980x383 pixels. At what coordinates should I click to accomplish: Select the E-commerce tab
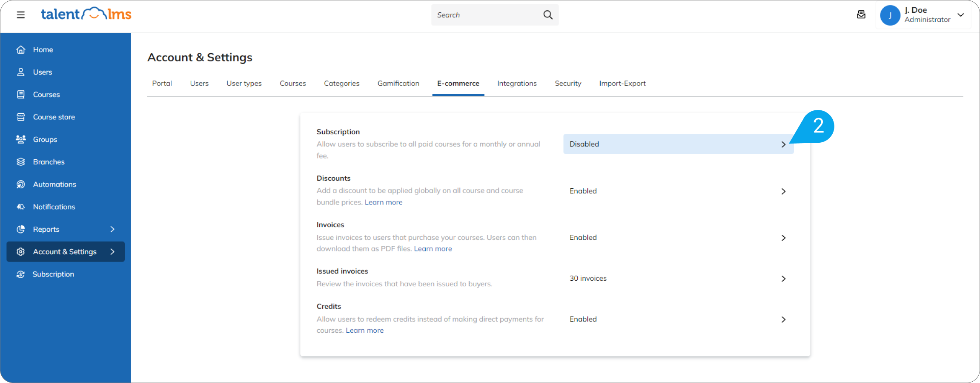click(458, 84)
